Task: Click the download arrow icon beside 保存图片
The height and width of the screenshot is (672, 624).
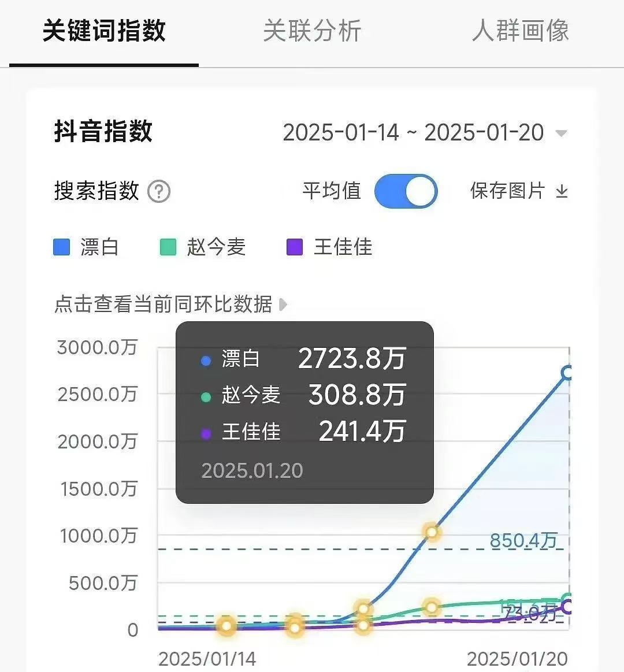Action: [x=562, y=191]
